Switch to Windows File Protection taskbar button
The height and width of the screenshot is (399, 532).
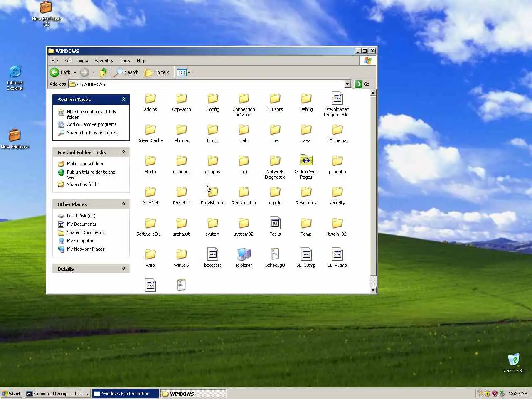click(126, 394)
